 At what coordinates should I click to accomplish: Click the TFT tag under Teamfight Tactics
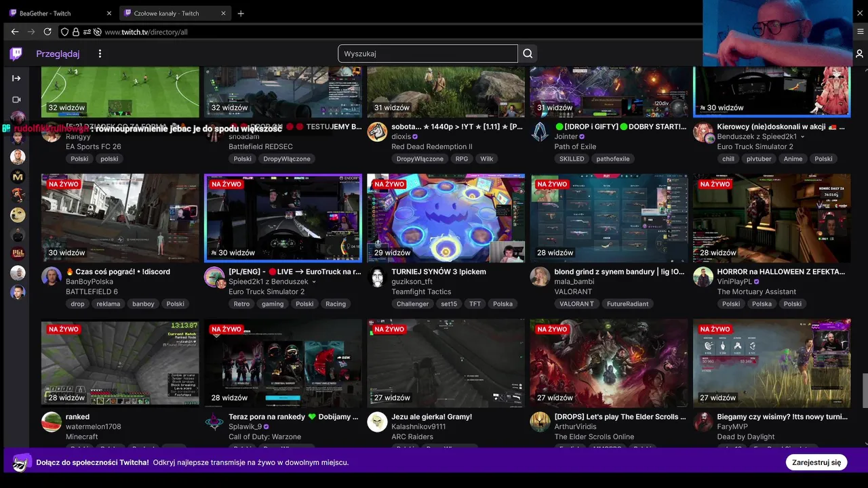(x=475, y=304)
